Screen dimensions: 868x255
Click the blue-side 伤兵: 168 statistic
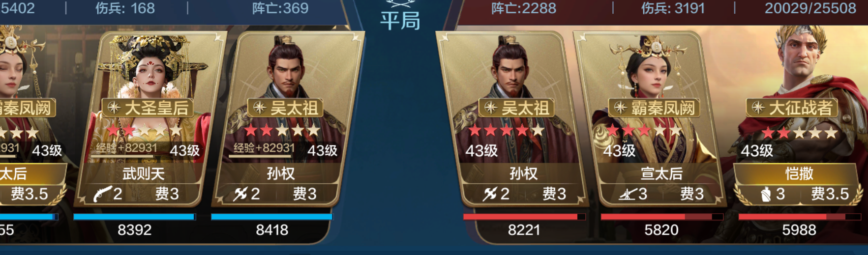(125, 8)
